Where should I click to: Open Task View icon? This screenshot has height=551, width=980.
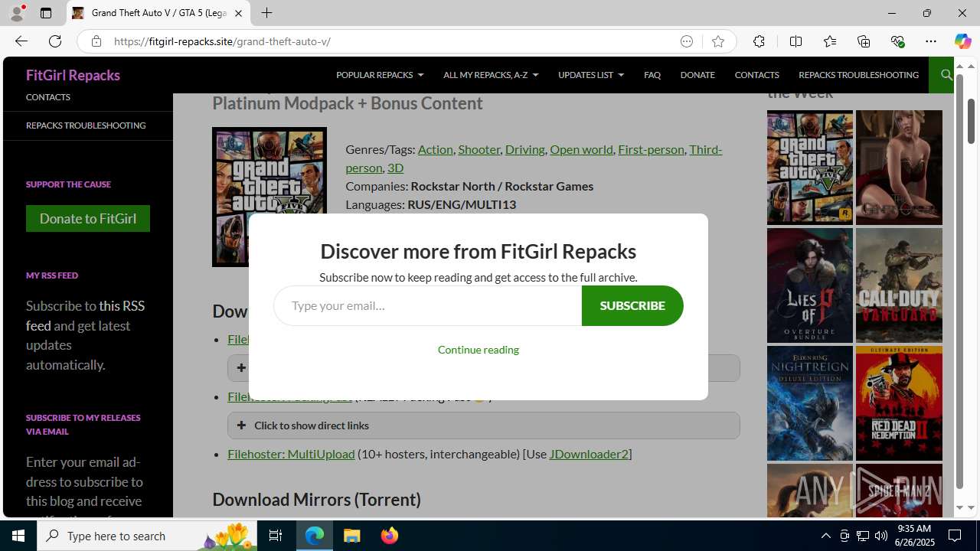(276, 536)
